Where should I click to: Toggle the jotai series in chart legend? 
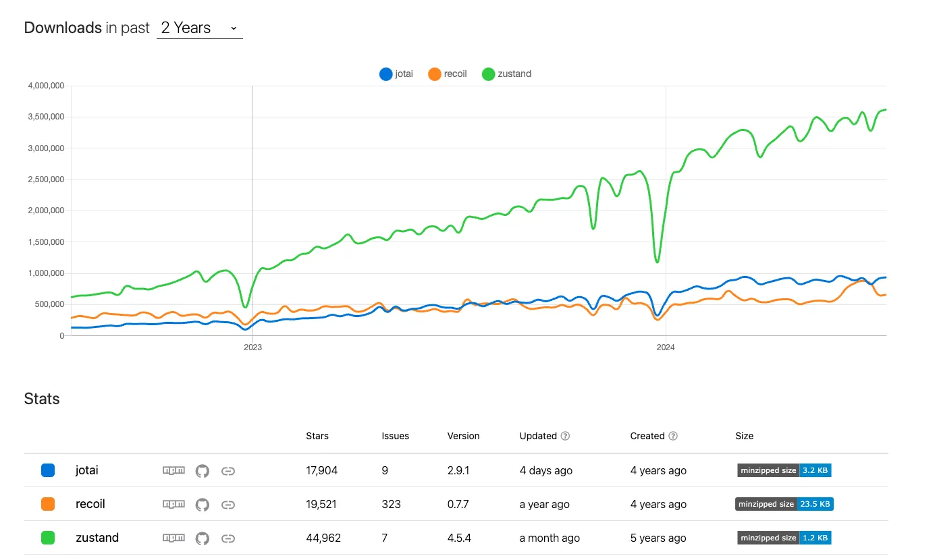[396, 74]
